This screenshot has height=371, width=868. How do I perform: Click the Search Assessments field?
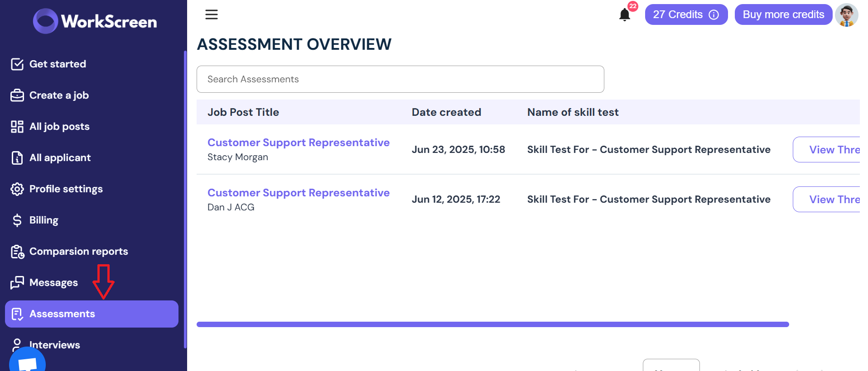click(400, 79)
